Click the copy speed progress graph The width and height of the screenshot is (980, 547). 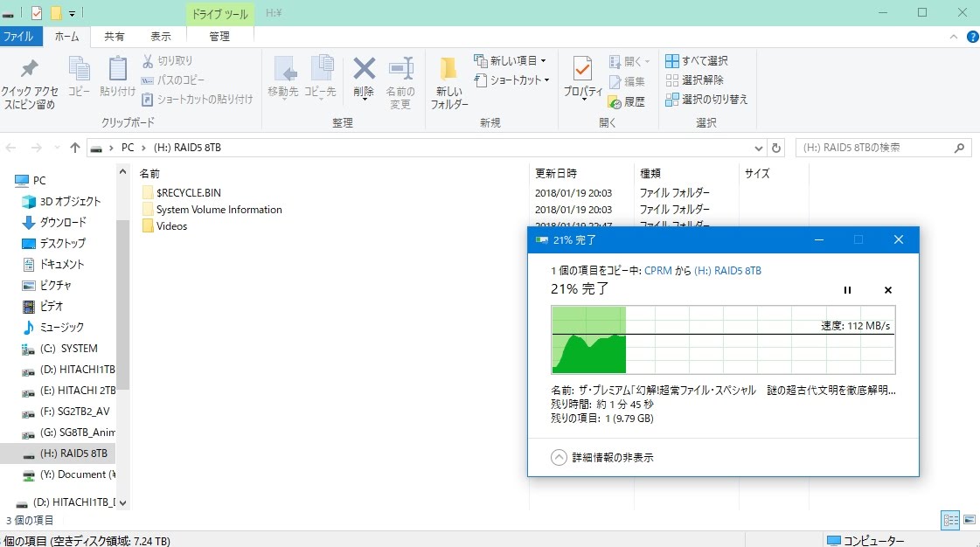coord(722,339)
